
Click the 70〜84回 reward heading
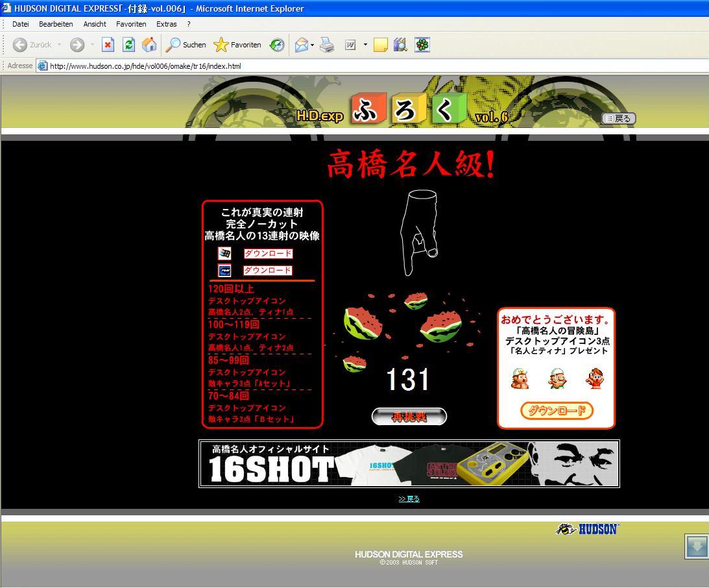click(229, 396)
